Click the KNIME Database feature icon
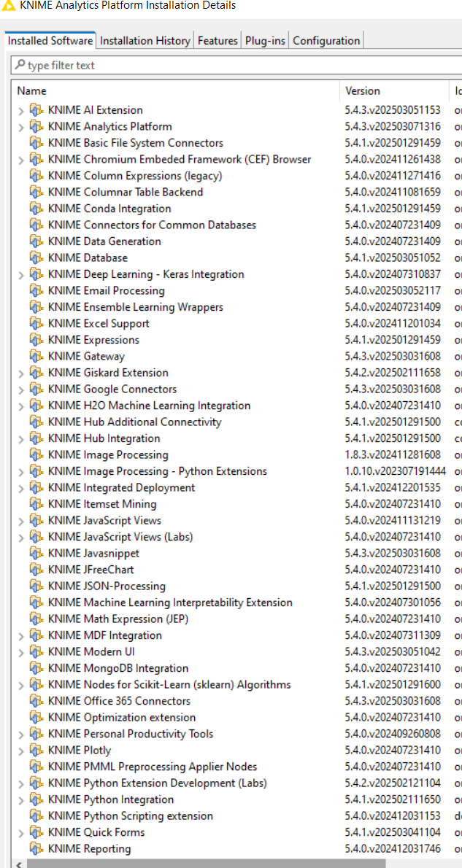This screenshot has width=462, height=868. 36,258
